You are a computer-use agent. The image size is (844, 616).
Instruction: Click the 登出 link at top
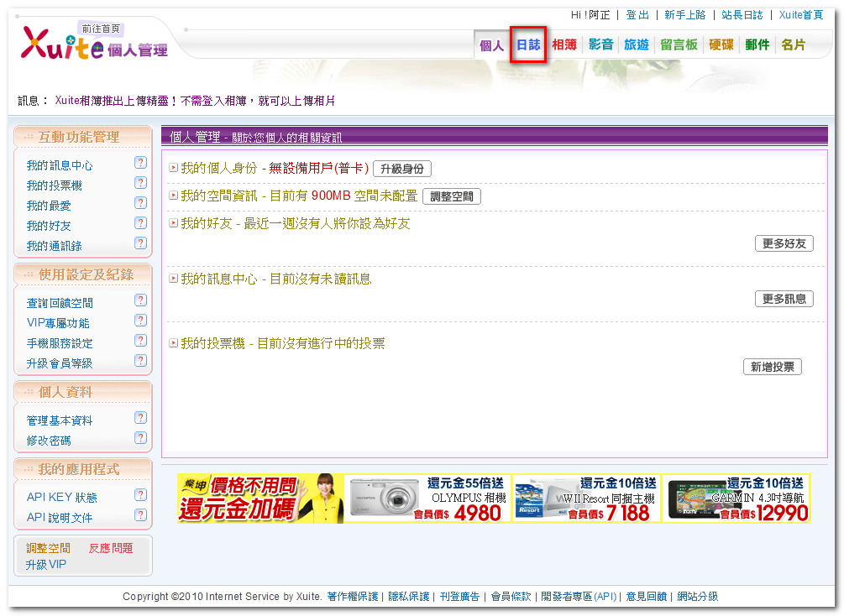point(637,15)
